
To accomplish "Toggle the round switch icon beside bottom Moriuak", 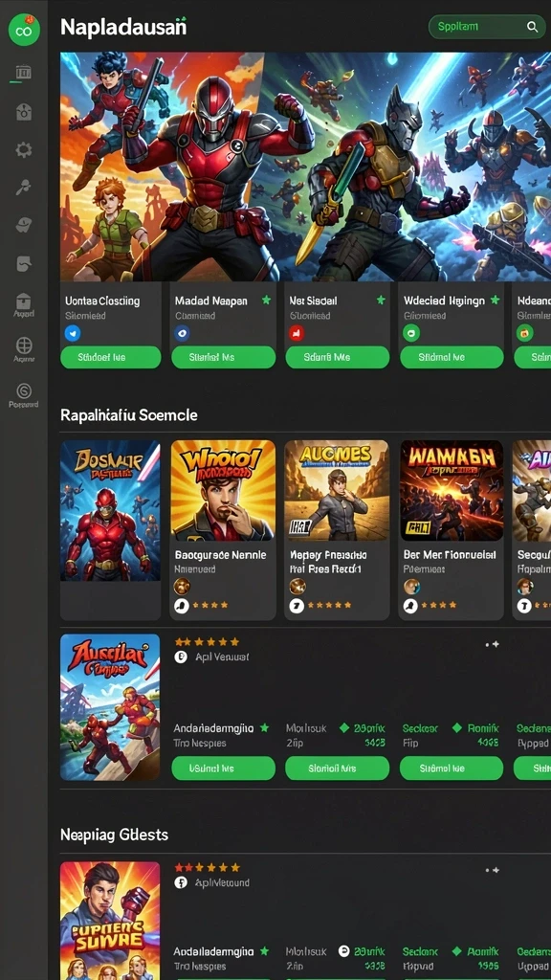I will pyautogui.click(x=343, y=950).
